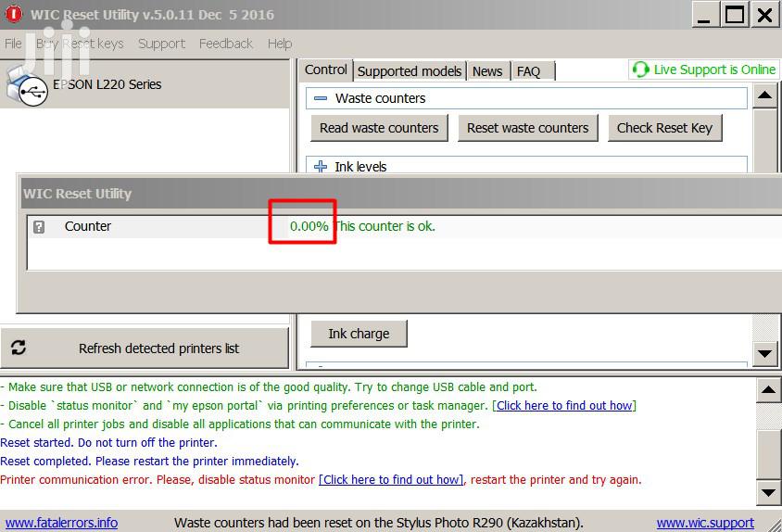Image resolution: width=782 pixels, height=532 pixels.
Task: Click the 'This counter is ok.' message
Action: [x=384, y=226]
